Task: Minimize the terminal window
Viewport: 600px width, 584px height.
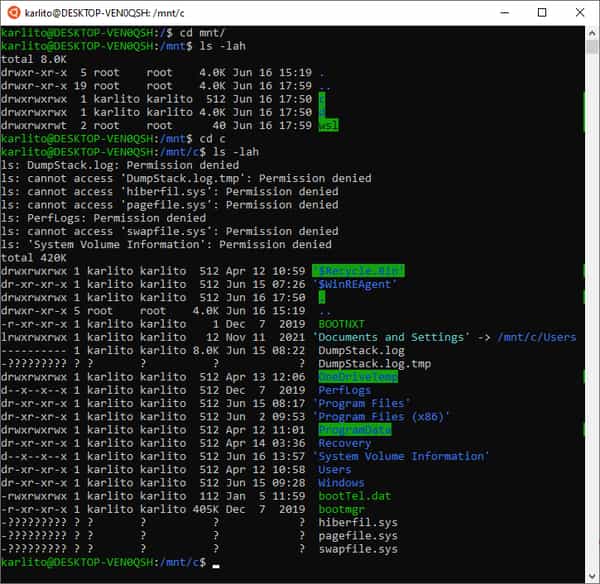Action: [x=505, y=13]
